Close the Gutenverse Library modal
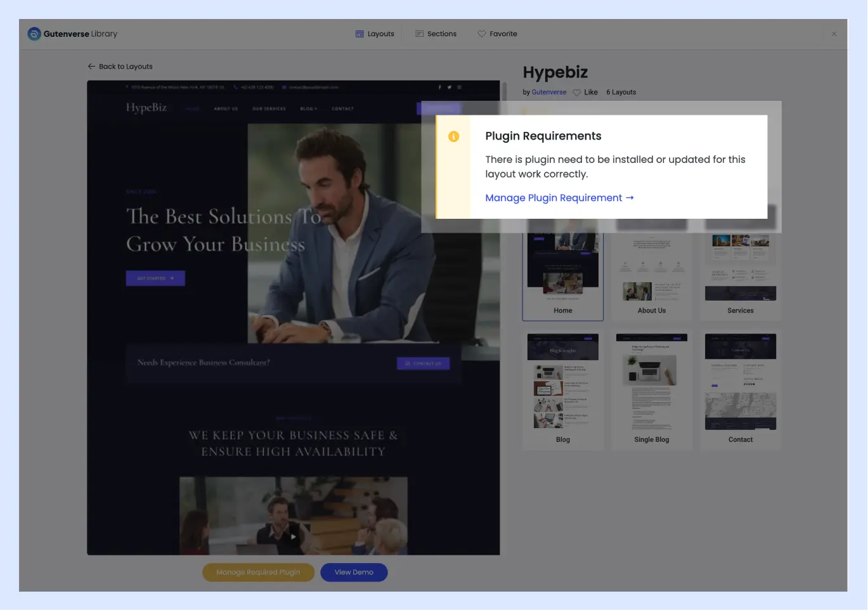The image size is (868, 610). 834,34
